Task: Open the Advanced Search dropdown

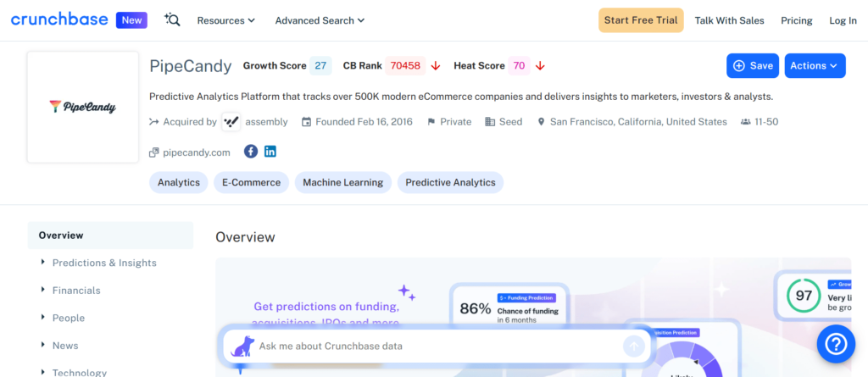Action: (320, 20)
